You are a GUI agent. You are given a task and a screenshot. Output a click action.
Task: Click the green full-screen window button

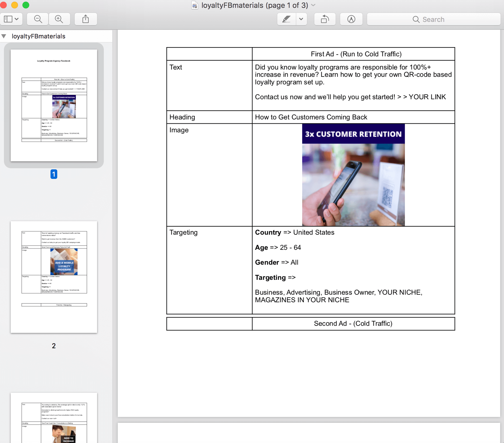click(26, 5)
